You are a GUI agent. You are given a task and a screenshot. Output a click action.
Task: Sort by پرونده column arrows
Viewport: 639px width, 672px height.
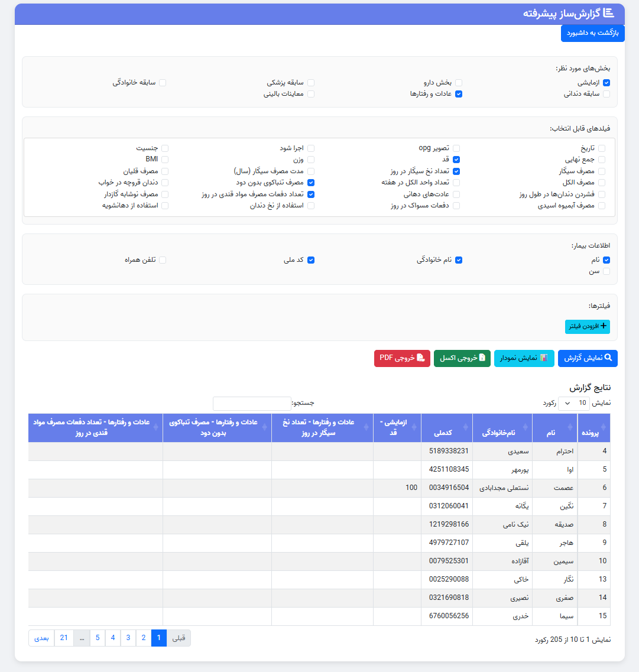pos(604,427)
